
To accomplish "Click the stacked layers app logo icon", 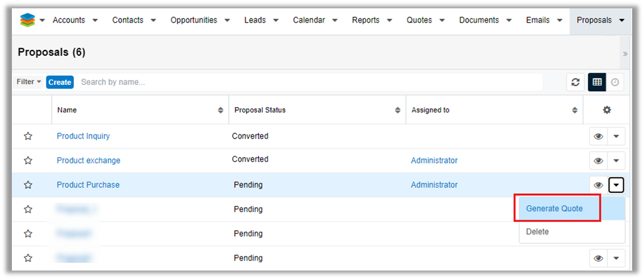I will (x=27, y=20).
